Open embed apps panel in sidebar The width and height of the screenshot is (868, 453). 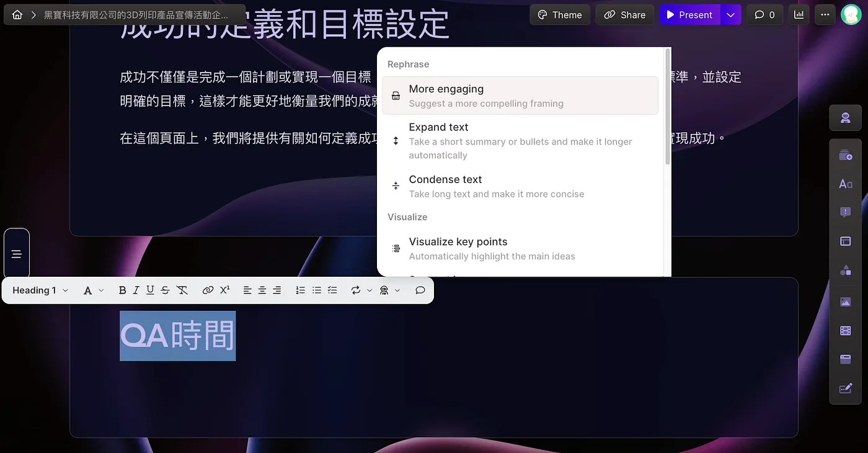click(x=846, y=359)
